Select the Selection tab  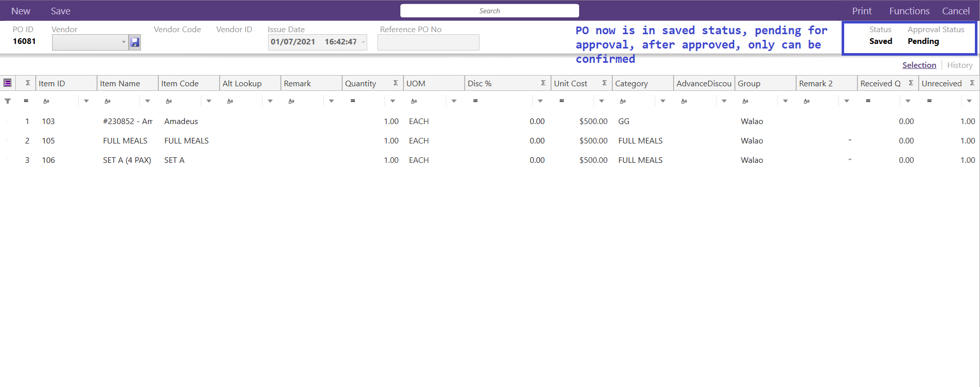(919, 65)
